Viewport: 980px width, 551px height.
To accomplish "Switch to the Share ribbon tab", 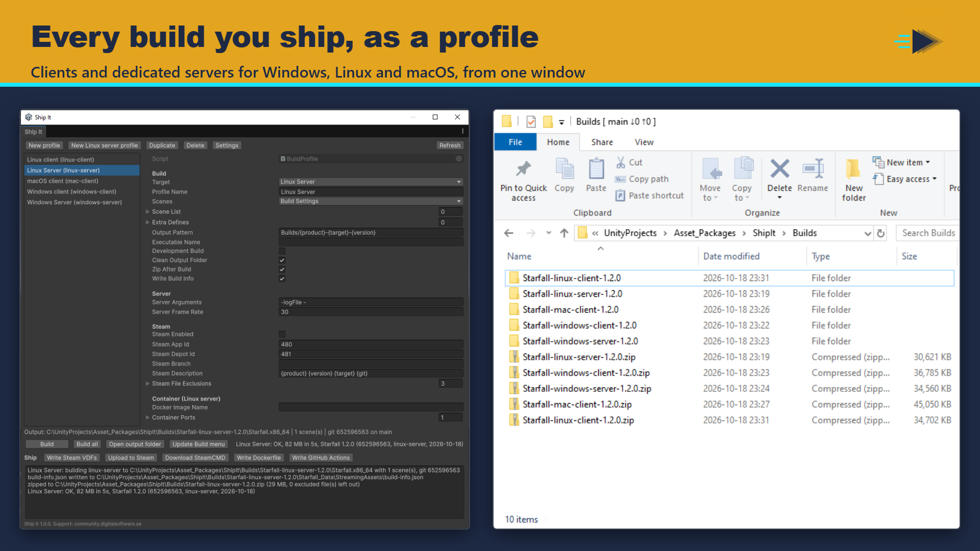I will tap(602, 142).
